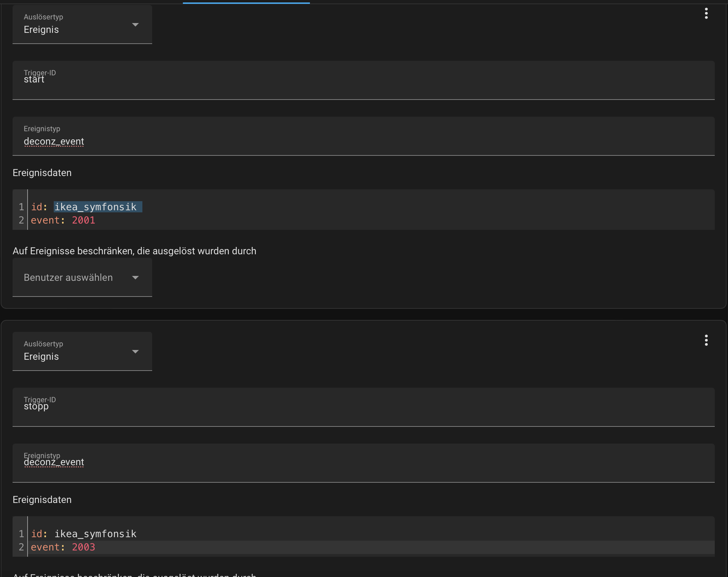
Task: Click line number 2 in second editor gutter
Action: [21, 547]
